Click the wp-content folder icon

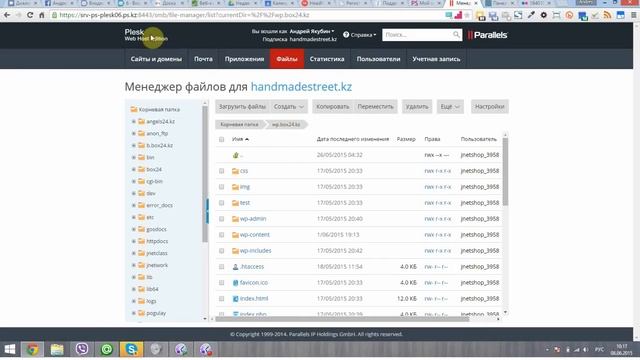tap(235, 235)
